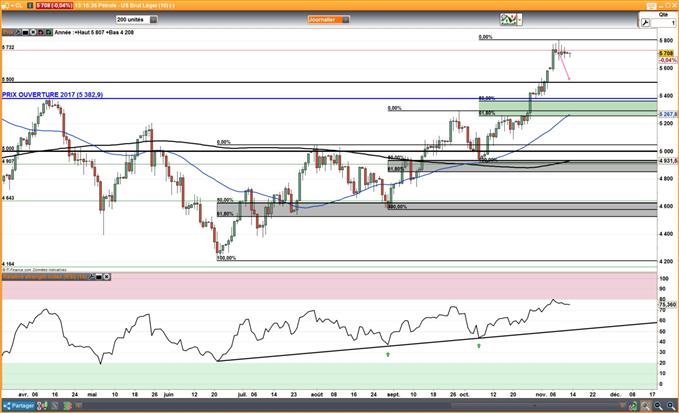Open RSI indicator panel wrench settings
The height and width of the screenshot is (413, 679).
tap(92, 276)
